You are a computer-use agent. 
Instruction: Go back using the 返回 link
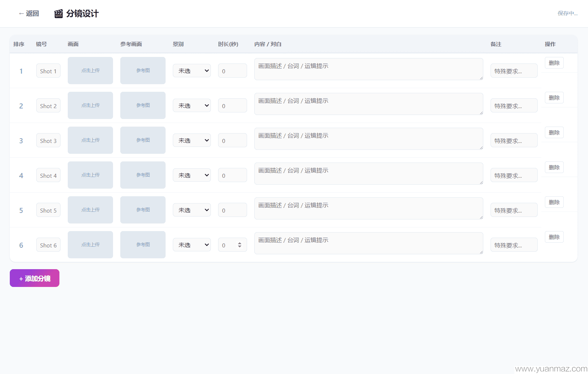[x=29, y=13]
